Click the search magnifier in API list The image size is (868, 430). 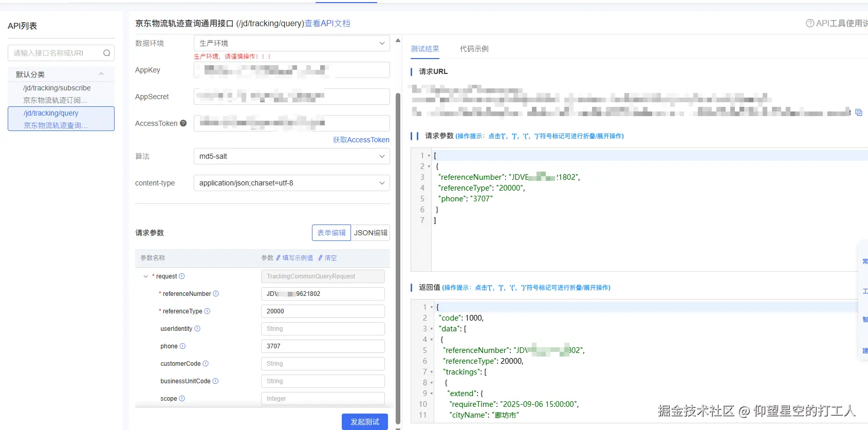click(x=106, y=53)
